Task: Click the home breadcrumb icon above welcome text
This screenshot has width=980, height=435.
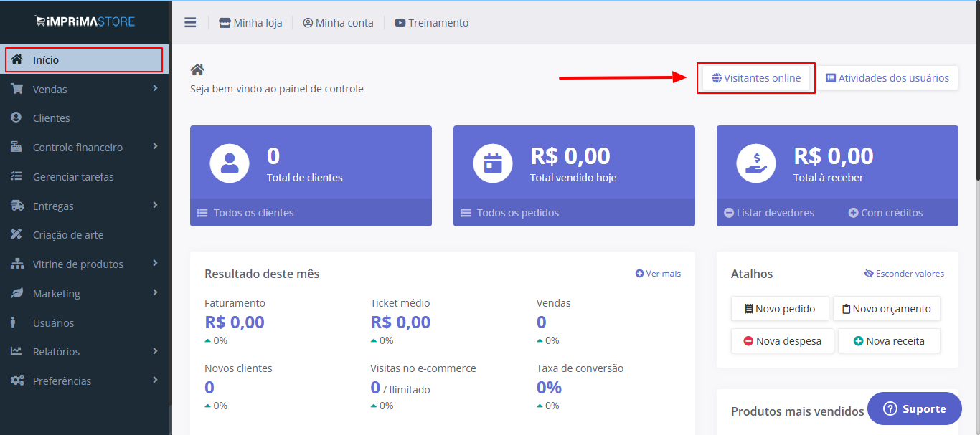Action: (x=197, y=70)
